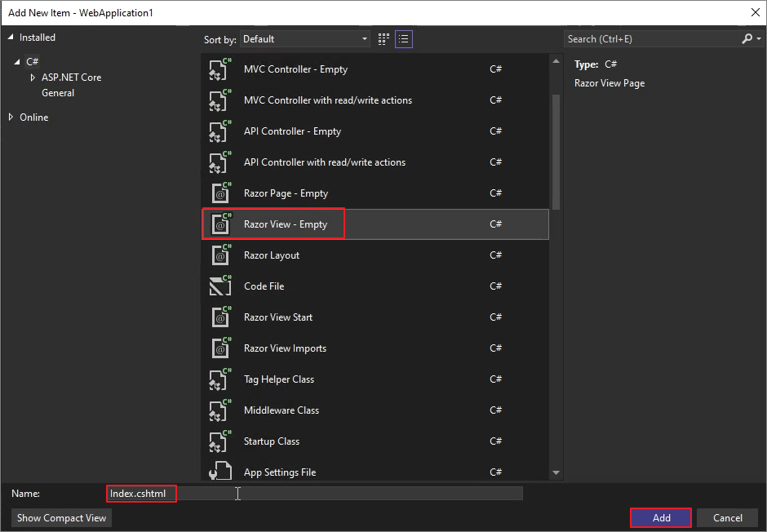Select 'Tag Helper Class' template text

(279, 379)
